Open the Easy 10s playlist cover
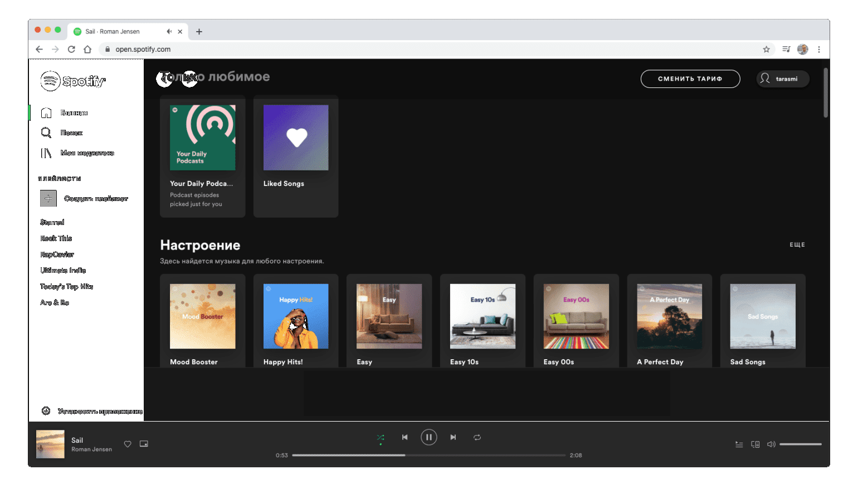 point(482,316)
